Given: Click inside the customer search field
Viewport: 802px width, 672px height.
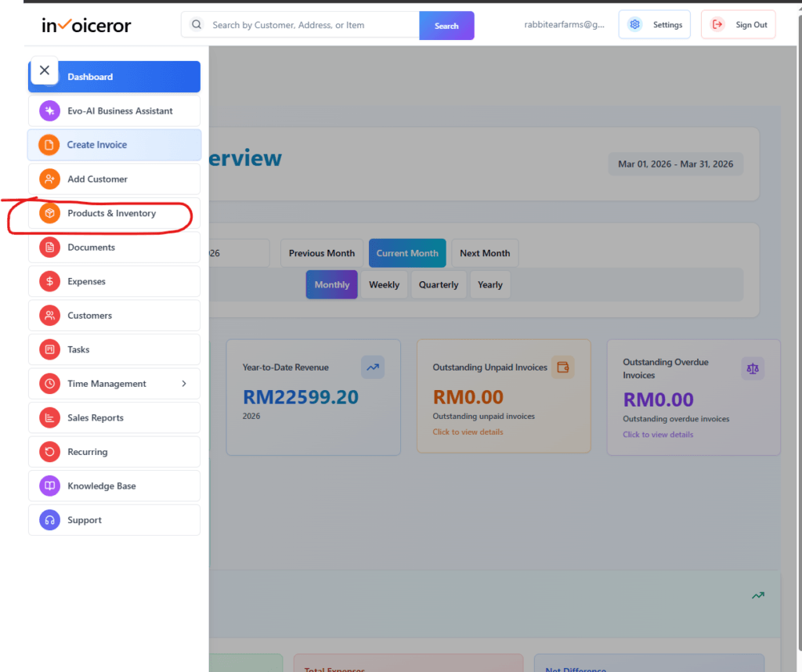Looking at the screenshot, I should 305,24.
